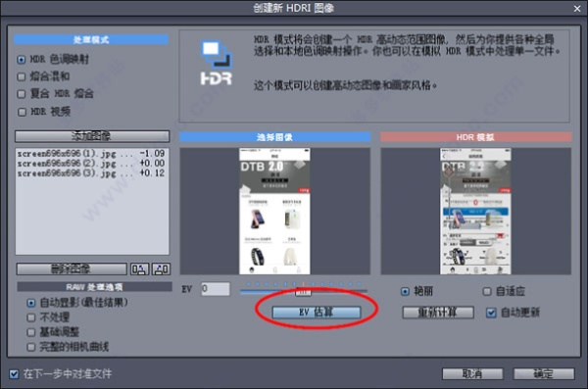Viewport: 588px width, 389px height.
Task: Click the 重新计算 button
Action: pos(438,313)
